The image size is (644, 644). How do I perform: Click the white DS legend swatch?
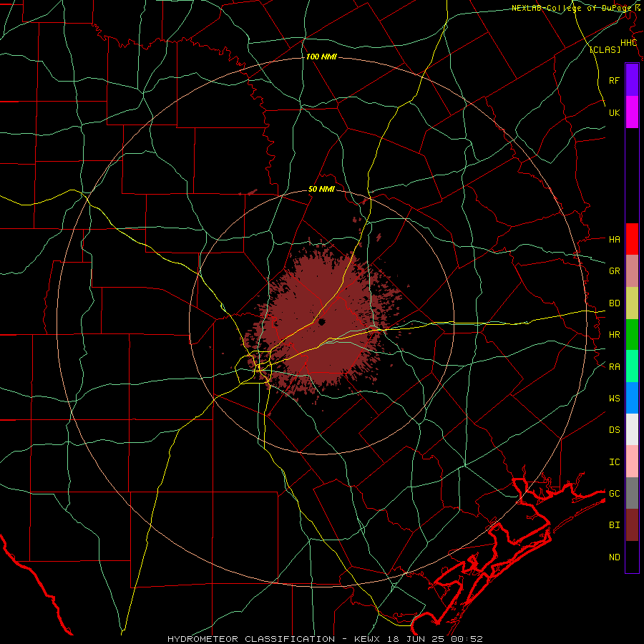(632, 429)
